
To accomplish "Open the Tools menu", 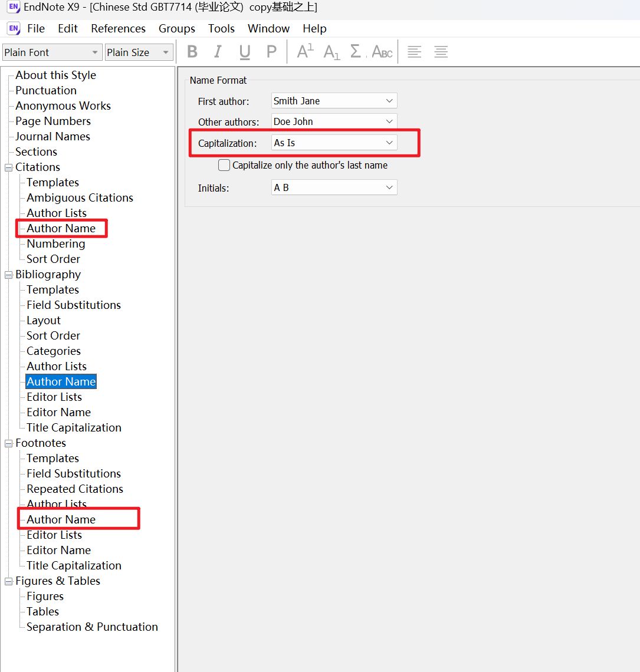I will pyautogui.click(x=221, y=28).
